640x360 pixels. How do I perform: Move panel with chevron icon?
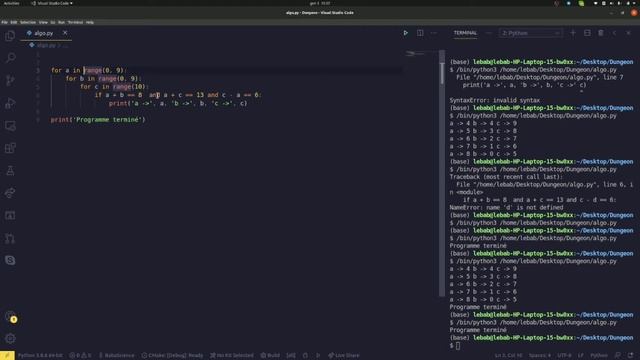coord(614,33)
